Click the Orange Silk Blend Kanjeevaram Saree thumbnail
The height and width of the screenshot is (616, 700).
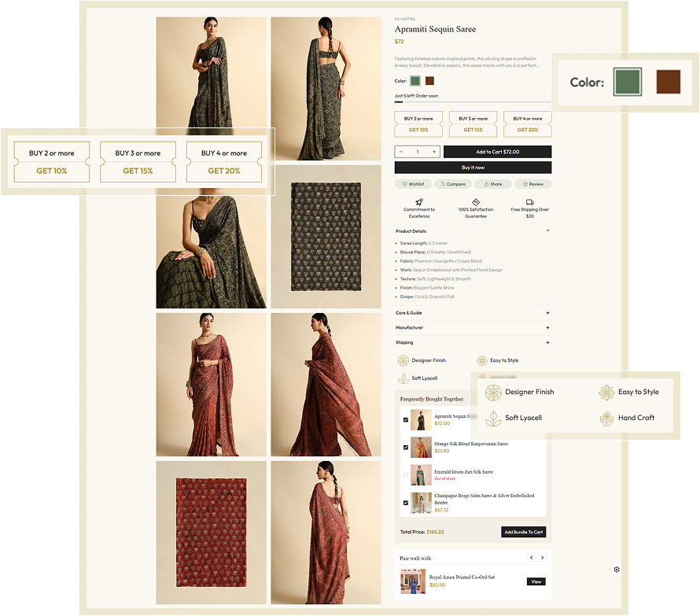pyautogui.click(x=421, y=447)
